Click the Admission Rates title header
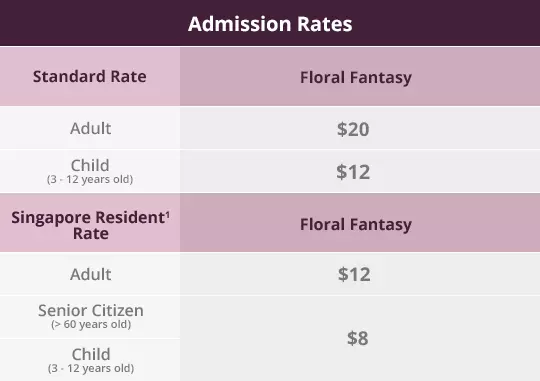Screen dimensions: 540x381 [270, 24]
